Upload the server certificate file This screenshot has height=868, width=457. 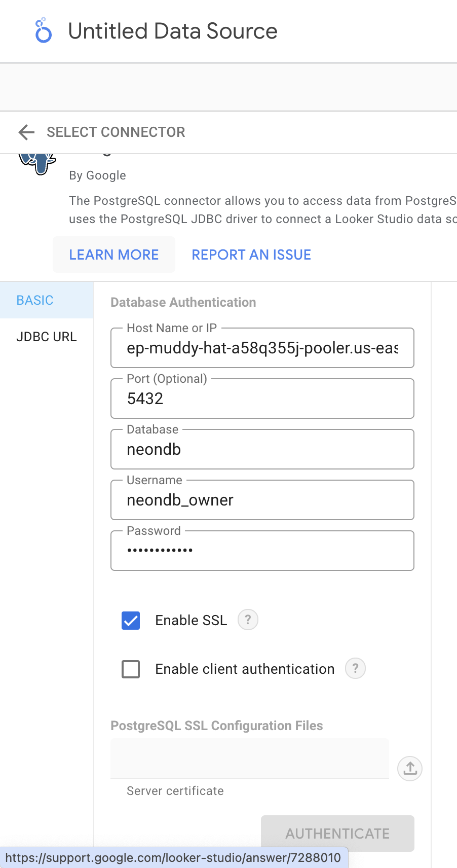(410, 769)
